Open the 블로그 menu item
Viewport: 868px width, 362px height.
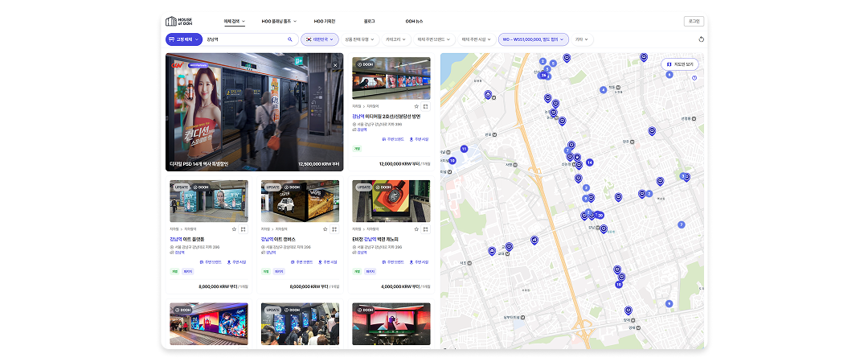tap(369, 21)
